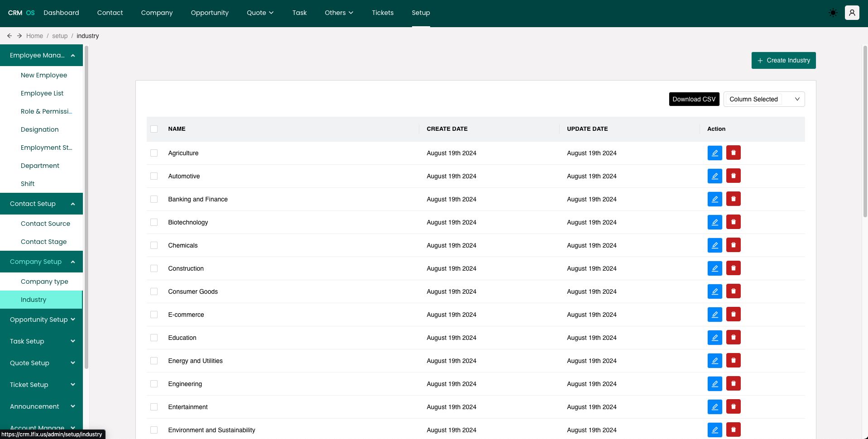This screenshot has width=868, height=439.
Task: Open the Column Selected dropdown
Action: 764,99
